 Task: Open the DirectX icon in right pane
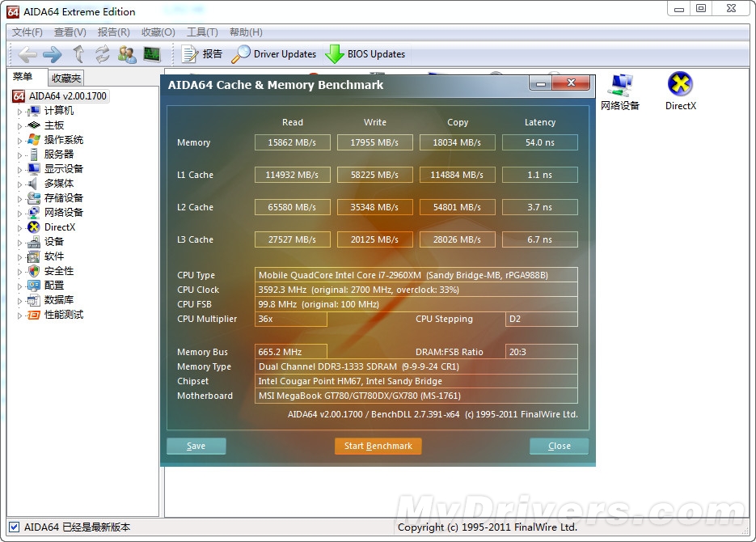click(680, 84)
